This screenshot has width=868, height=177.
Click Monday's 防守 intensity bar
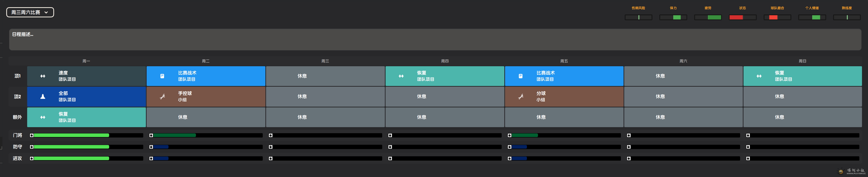[87, 147]
